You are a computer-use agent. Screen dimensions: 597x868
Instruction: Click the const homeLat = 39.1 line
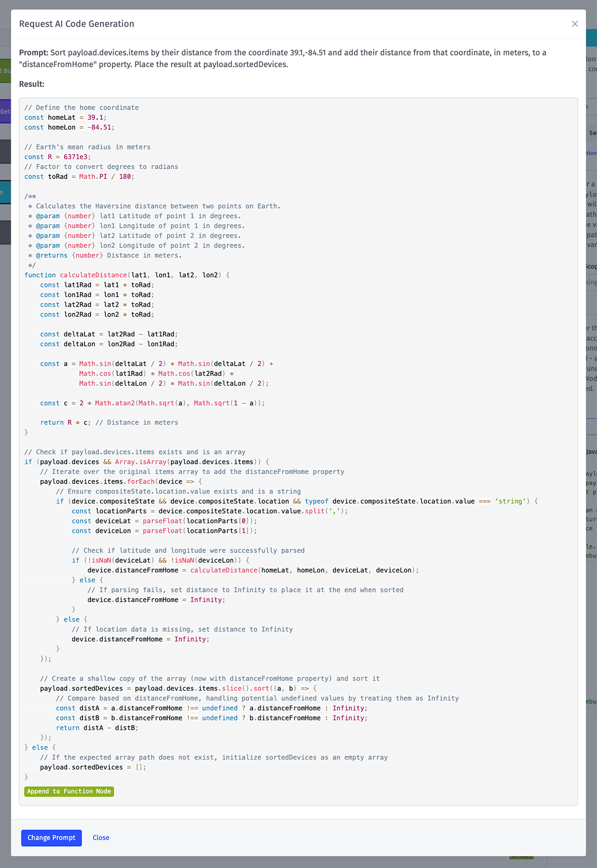click(x=65, y=117)
